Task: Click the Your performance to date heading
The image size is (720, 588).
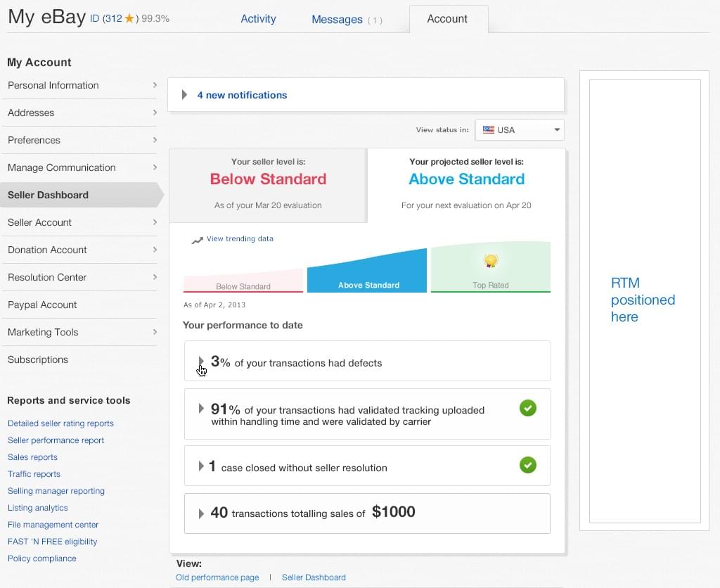Action: pyautogui.click(x=243, y=325)
